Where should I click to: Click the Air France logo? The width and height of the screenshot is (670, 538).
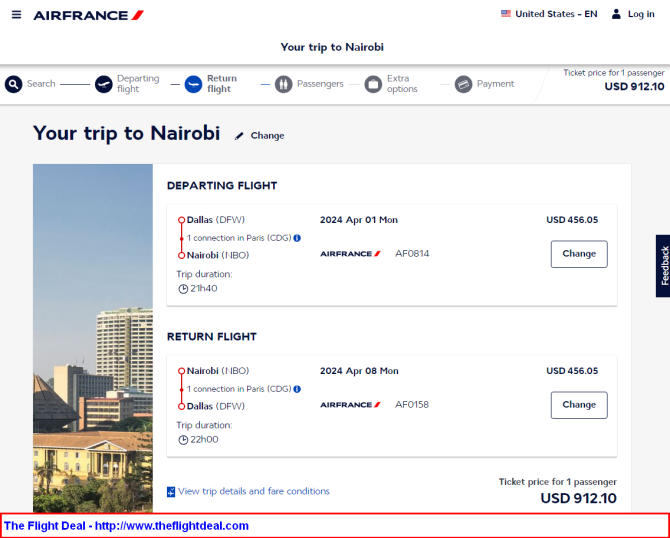[x=88, y=15]
